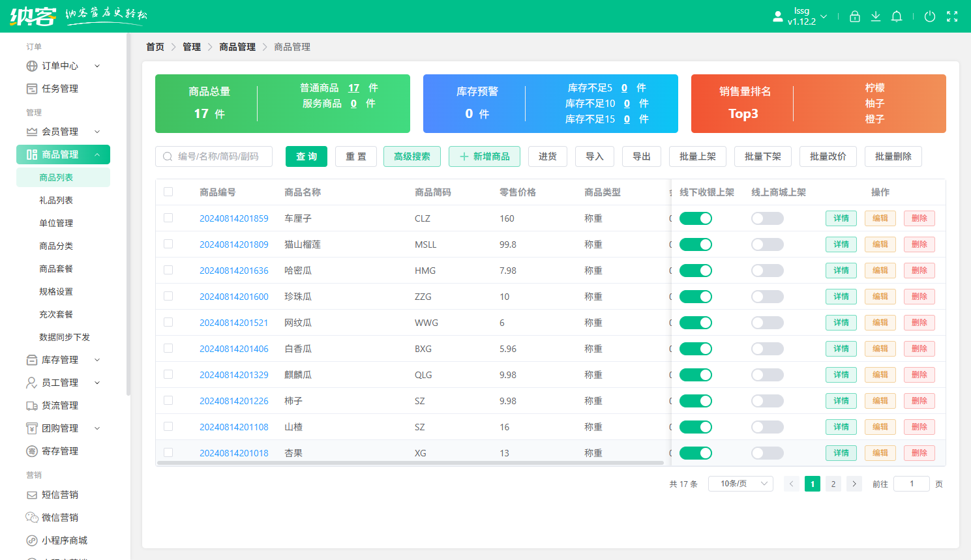Click 详情 for 猫山榴莲 row
The height and width of the screenshot is (560, 971).
(x=841, y=244)
